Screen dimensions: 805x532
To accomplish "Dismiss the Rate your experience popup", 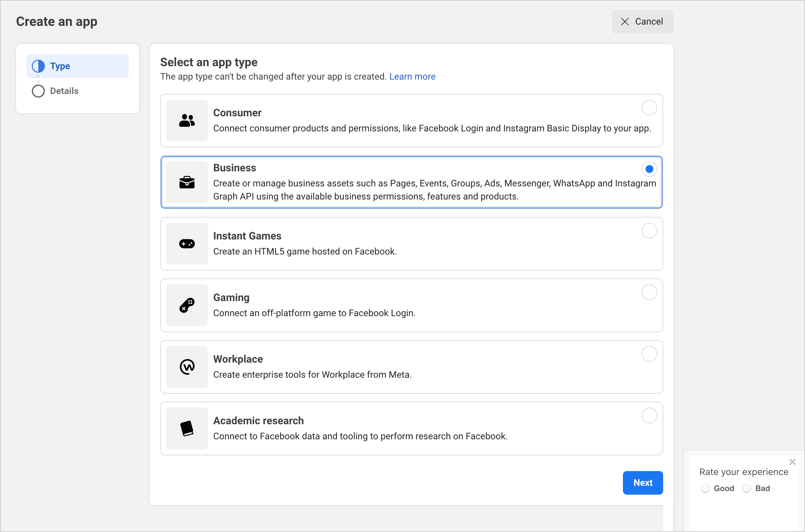I will [793, 462].
